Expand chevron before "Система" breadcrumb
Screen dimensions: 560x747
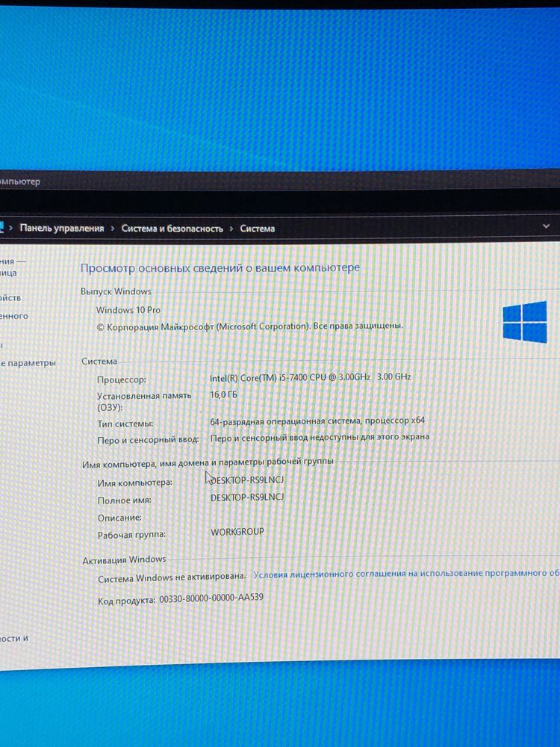tap(231, 229)
